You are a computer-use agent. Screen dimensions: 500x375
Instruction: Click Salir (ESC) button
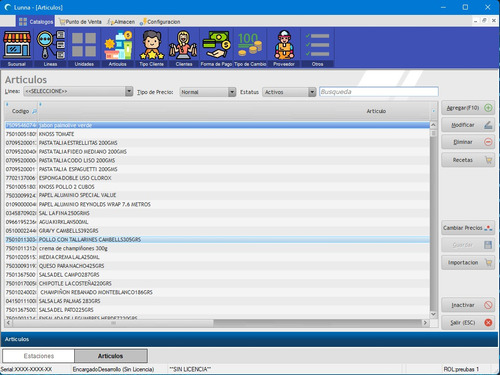[x=468, y=323]
